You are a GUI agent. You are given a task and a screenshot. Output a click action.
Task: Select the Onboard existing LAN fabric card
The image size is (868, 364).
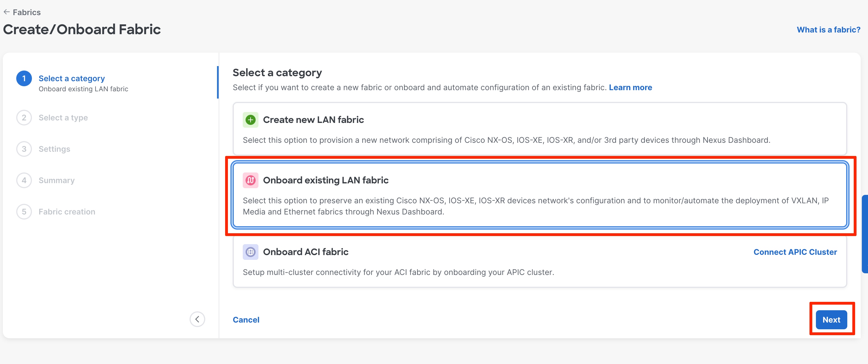(x=539, y=195)
